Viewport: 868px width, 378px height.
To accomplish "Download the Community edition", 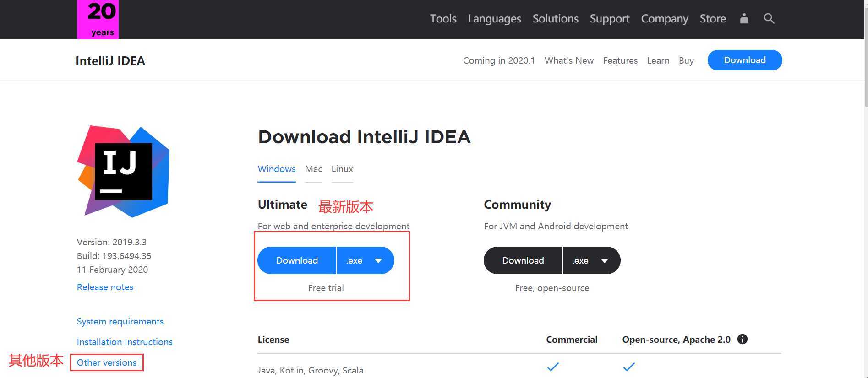I will 523,260.
